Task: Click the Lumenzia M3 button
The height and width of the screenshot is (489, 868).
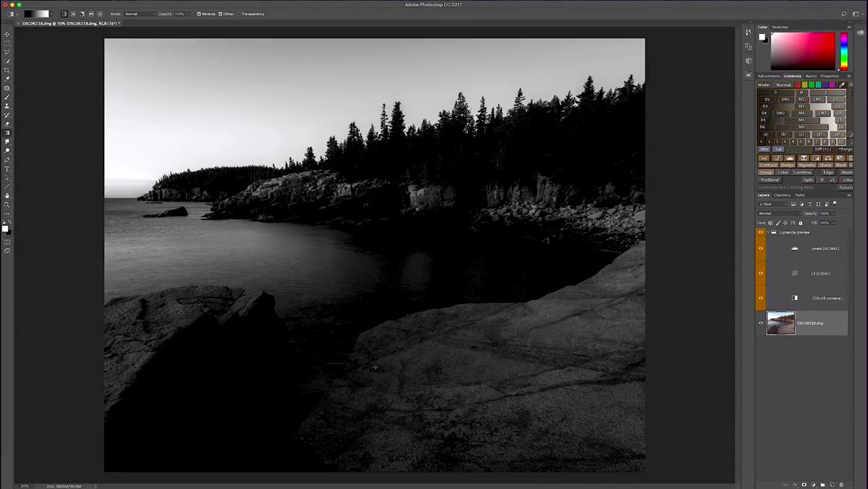Action: (801, 106)
